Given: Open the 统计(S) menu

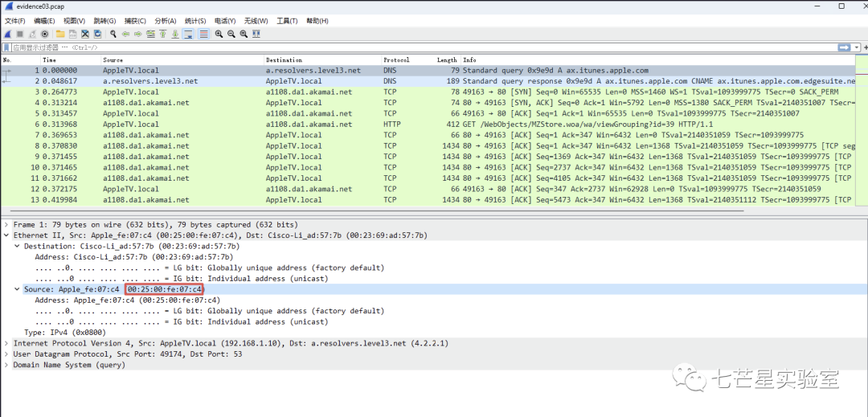Looking at the screenshot, I should [195, 21].
